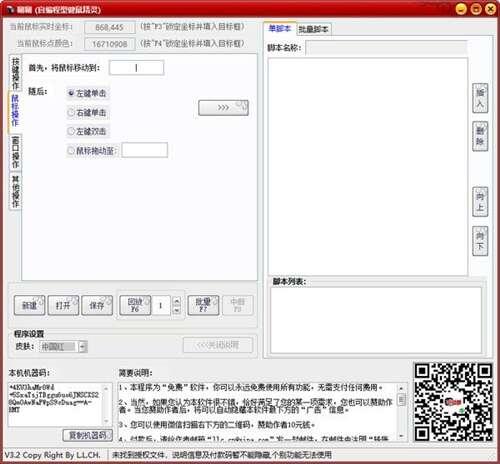Select the 鼠标拖动至 radio option
The height and width of the screenshot is (464, 500).
tap(91, 151)
